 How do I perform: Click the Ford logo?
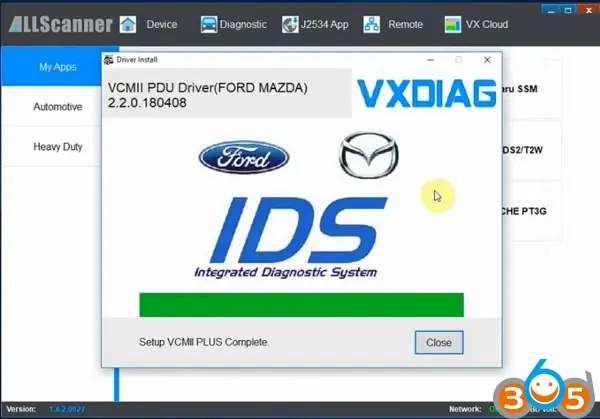pos(244,157)
